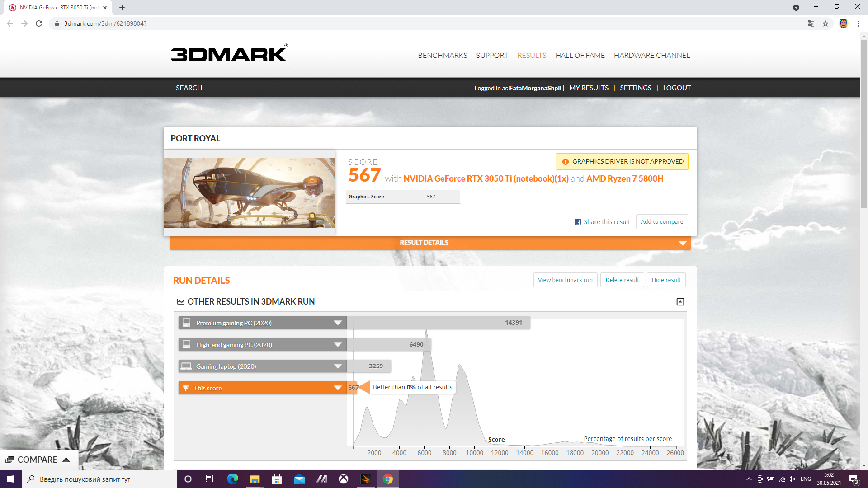Open the AMD Ryzen 7 5800H link
The width and height of the screenshot is (868, 488).
[x=625, y=179]
